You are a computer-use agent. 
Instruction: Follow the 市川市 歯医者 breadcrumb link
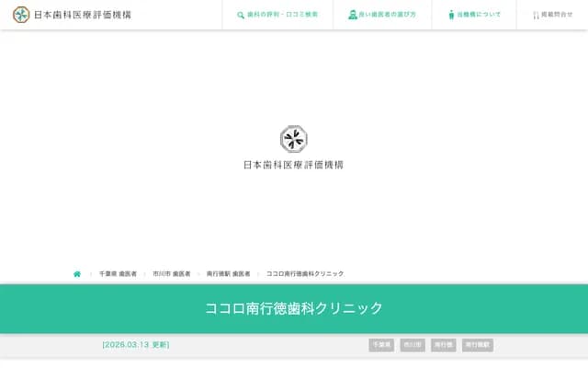pyautogui.click(x=172, y=274)
